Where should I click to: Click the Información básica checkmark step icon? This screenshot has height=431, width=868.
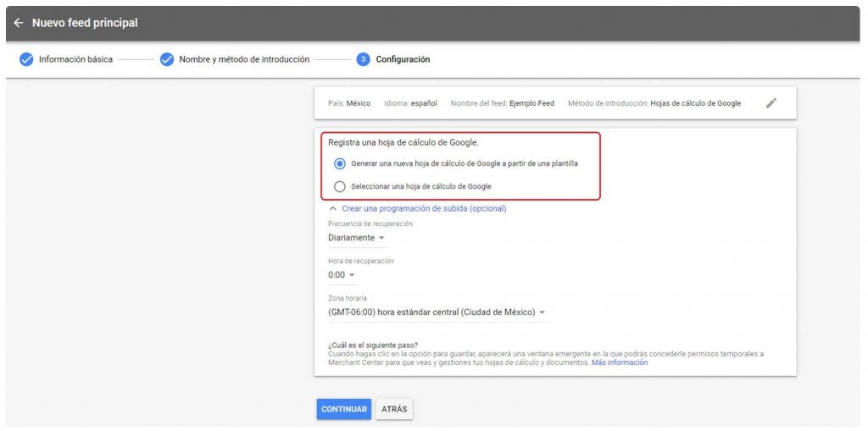[26, 59]
